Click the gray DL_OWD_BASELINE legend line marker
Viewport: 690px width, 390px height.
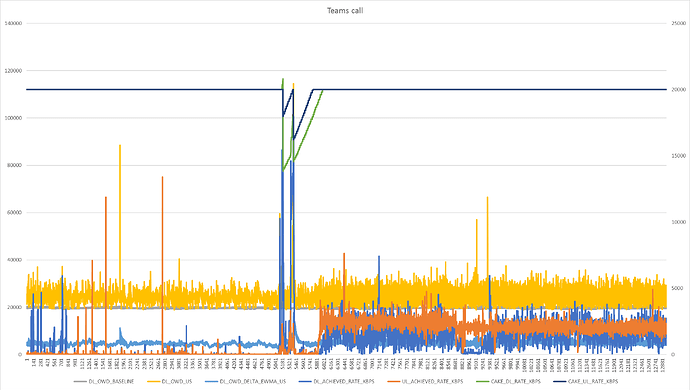(x=81, y=381)
